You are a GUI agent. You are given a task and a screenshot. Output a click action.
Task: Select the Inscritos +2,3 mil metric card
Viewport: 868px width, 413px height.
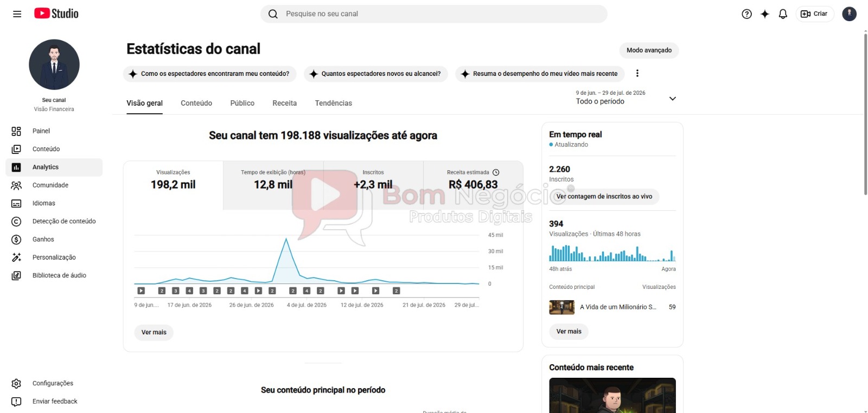pyautogui.click(x=373, y=185)
